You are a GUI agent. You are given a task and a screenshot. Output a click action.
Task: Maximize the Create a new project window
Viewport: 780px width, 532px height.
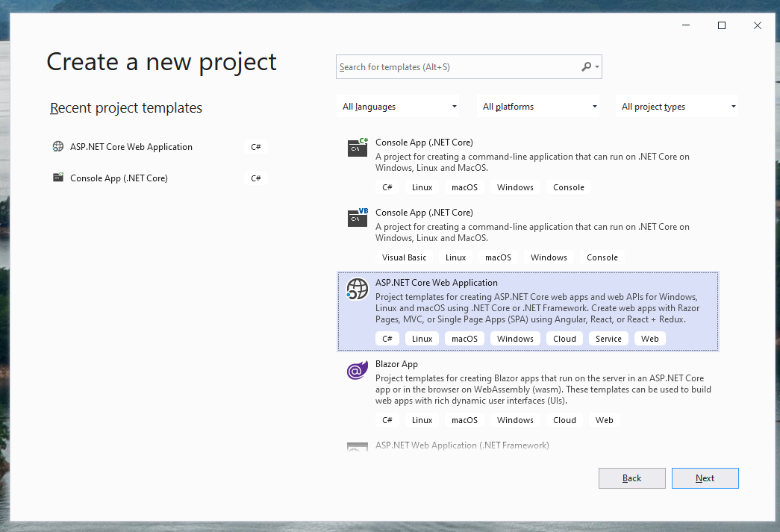(722, 25)
